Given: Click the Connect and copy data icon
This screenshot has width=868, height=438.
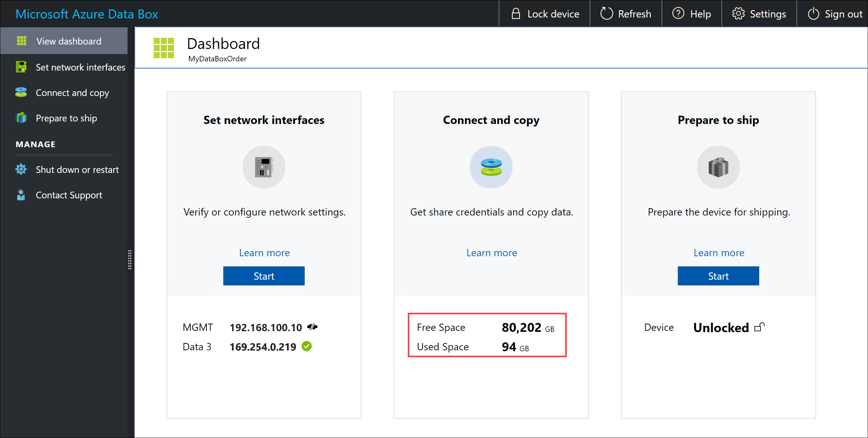Looking at the screenshot, I should pyautogui.click(x=491, y=168).
